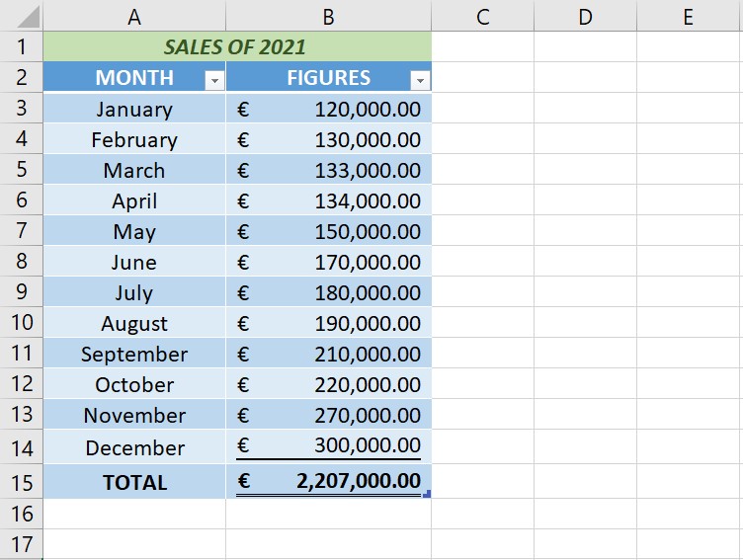Select column B header

[x=328, y=17]
